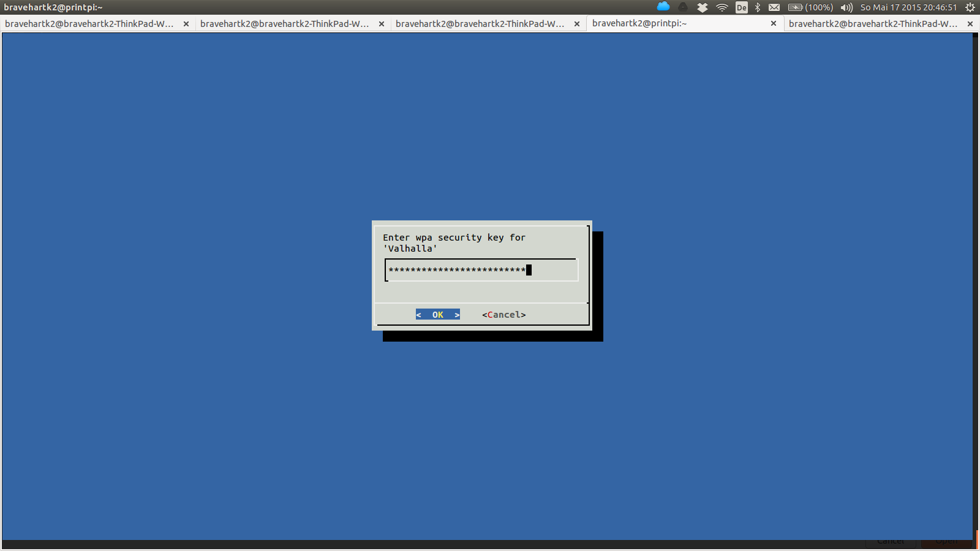980x551 pixels.
Task: Open the battery 100% indicator
Action: click(810, 7)
